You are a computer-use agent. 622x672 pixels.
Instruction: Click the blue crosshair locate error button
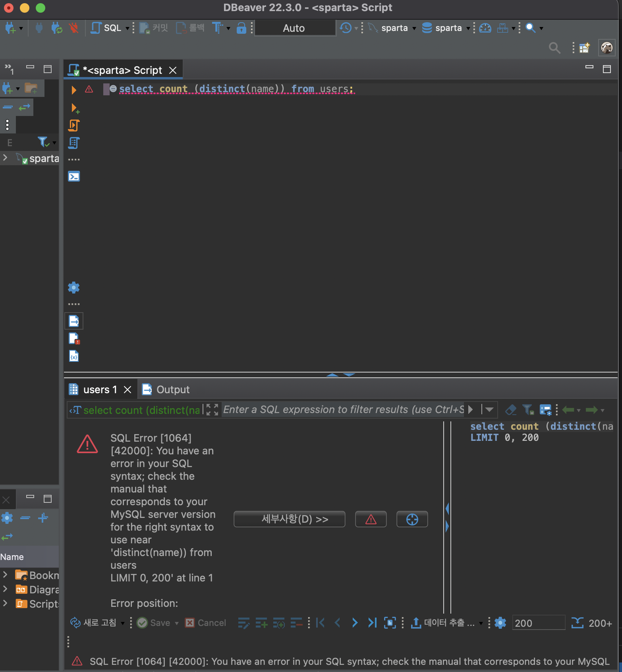click(x=412, y=519)
